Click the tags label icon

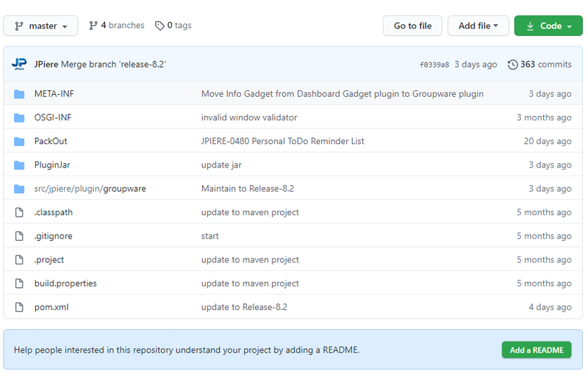[x=159, y=26]
